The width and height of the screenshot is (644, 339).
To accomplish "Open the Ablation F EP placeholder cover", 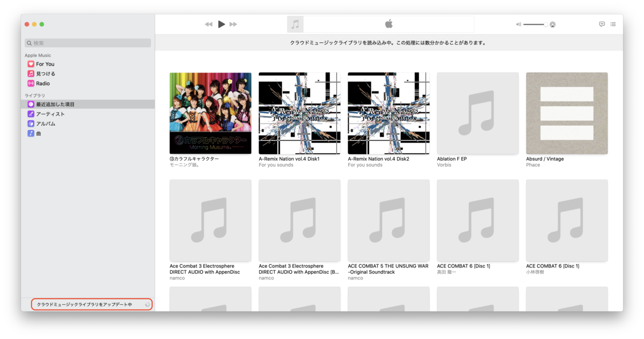I will tap(478, 113).
